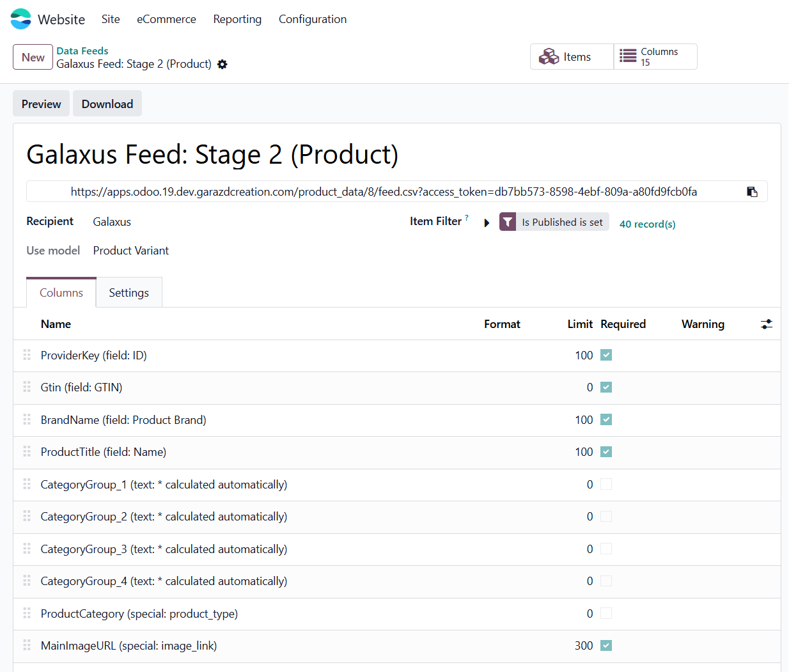Click the drag handle of the CategoryGroup_2 row
The width and height of the screenshot is (789, 672).
(x=27, y=516)
